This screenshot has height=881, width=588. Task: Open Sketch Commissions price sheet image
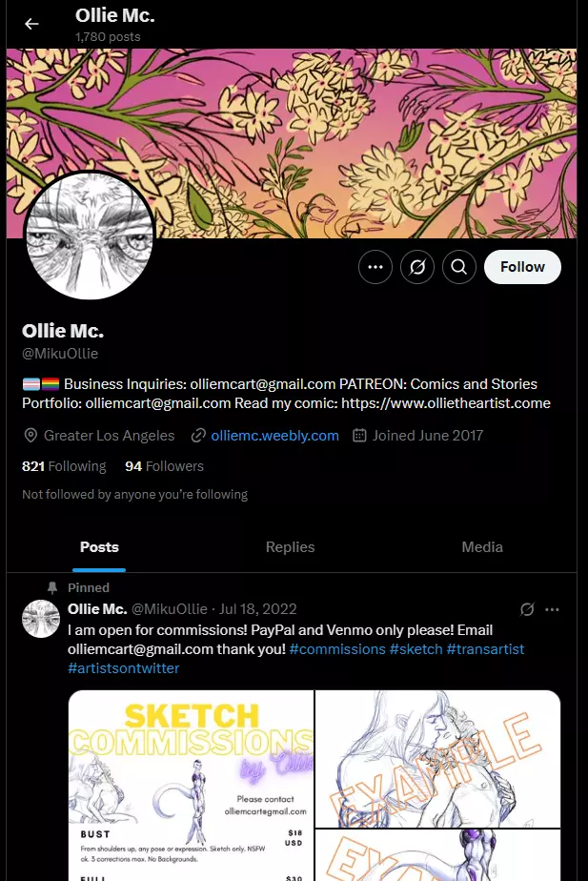(x=191, y=786)
